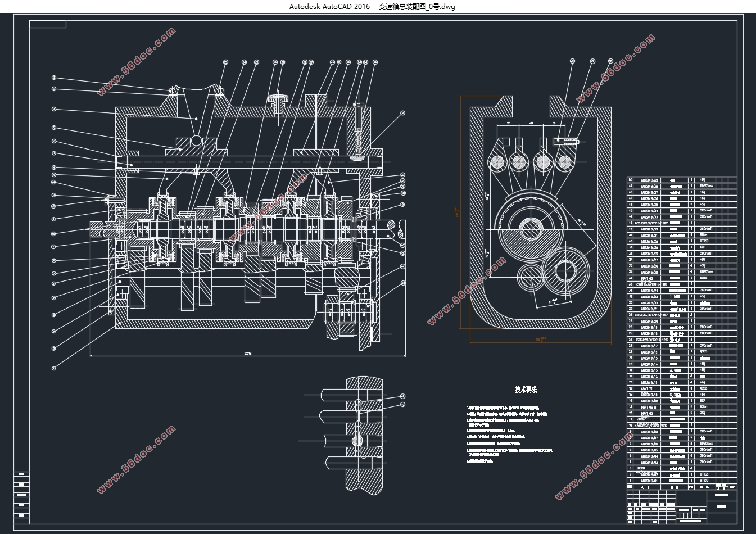Click row number 50 in the parts list
This screenshot has width=756, height=534.
(630, 180)
